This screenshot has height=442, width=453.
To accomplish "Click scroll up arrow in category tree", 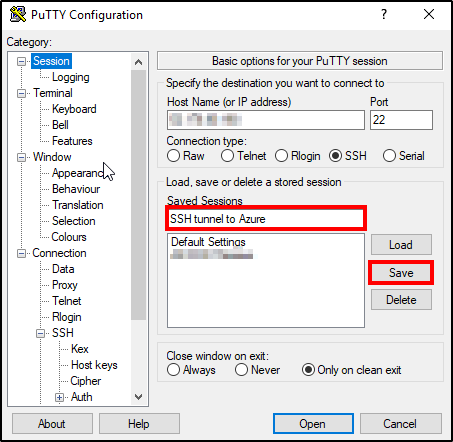I will (138, 62).
